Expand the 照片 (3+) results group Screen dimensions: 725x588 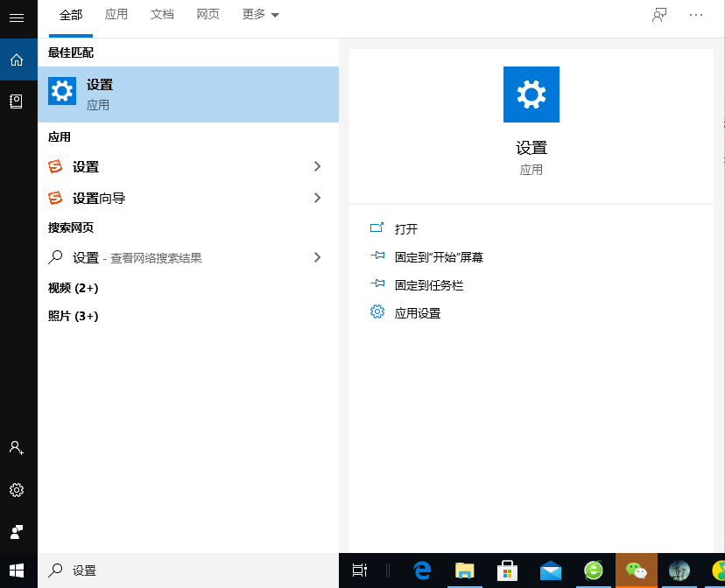coord(74,316)
